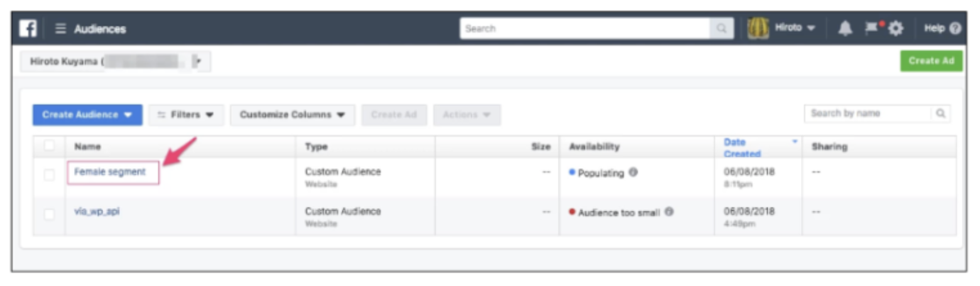The height and width of the screenshot is (286, 980).
Task: Open the notifications bell
Action: [x=845, y=29]
